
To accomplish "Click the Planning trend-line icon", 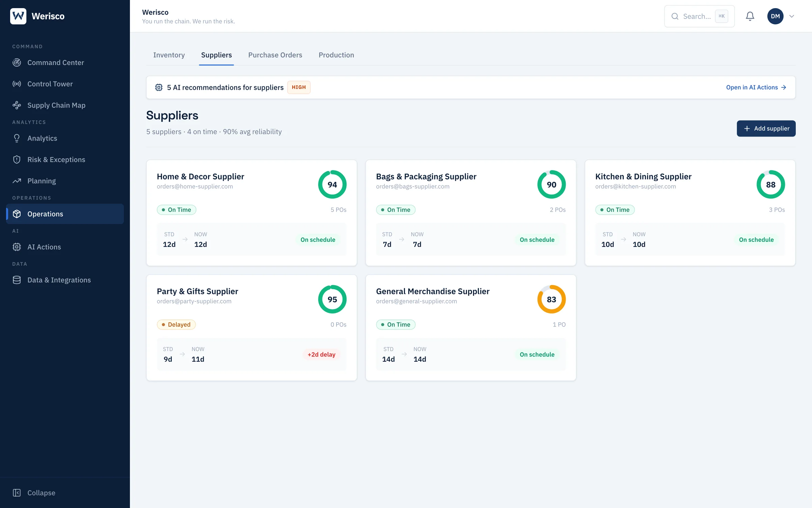I will [17, 181].
